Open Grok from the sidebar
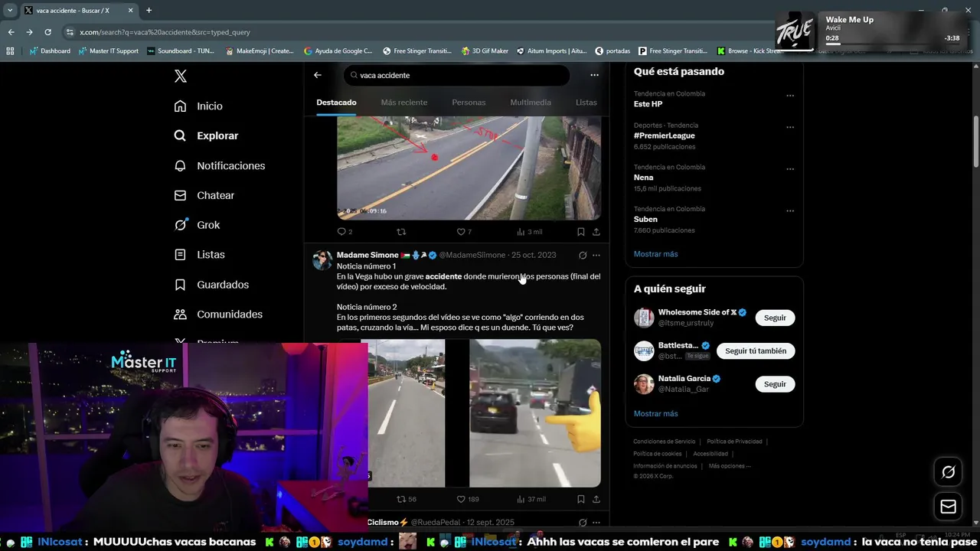The width and height of the screenshot is (980, 551). click(197, 225)
